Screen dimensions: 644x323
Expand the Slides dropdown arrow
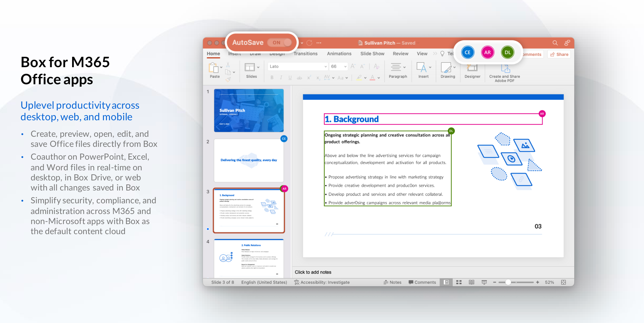[x=258, y=67]
